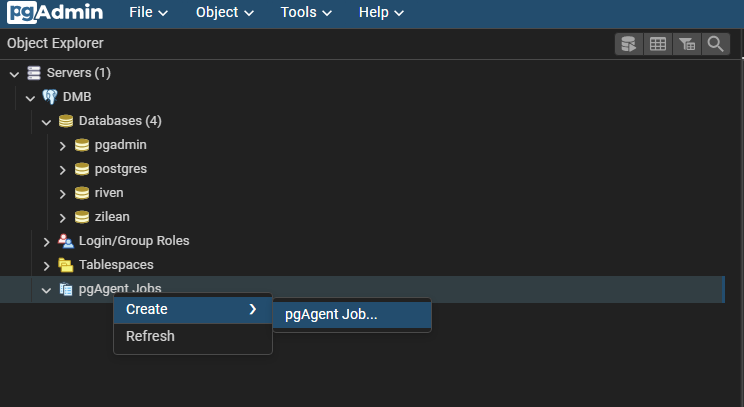Select the Login/Group Roles label

click(134, 241)
